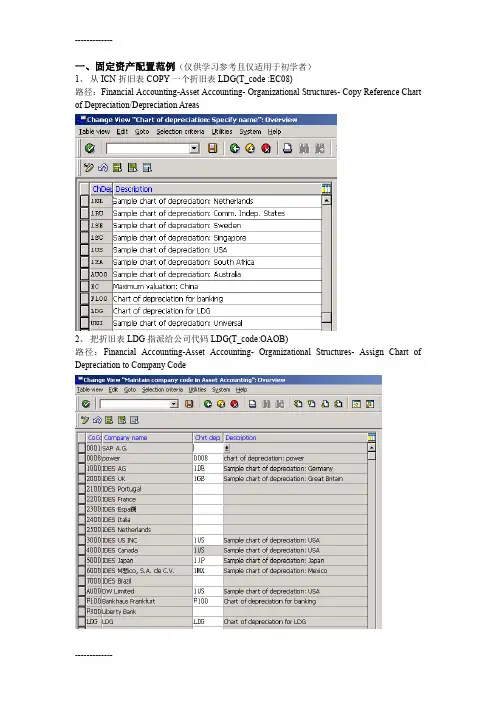The width and height of the screenshot is (496, 702).
Task: Click the yellow Exit icon in second toolbar
Action: tap(221, 404)
